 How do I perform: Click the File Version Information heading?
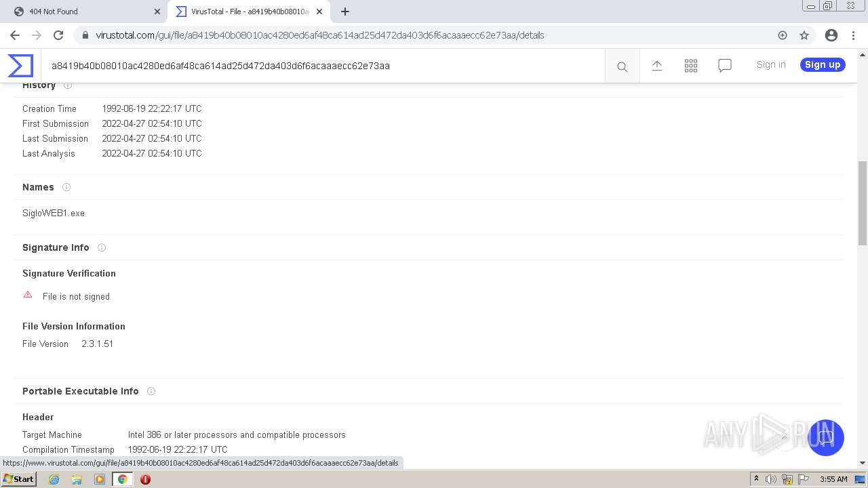(x=74, y=326)
